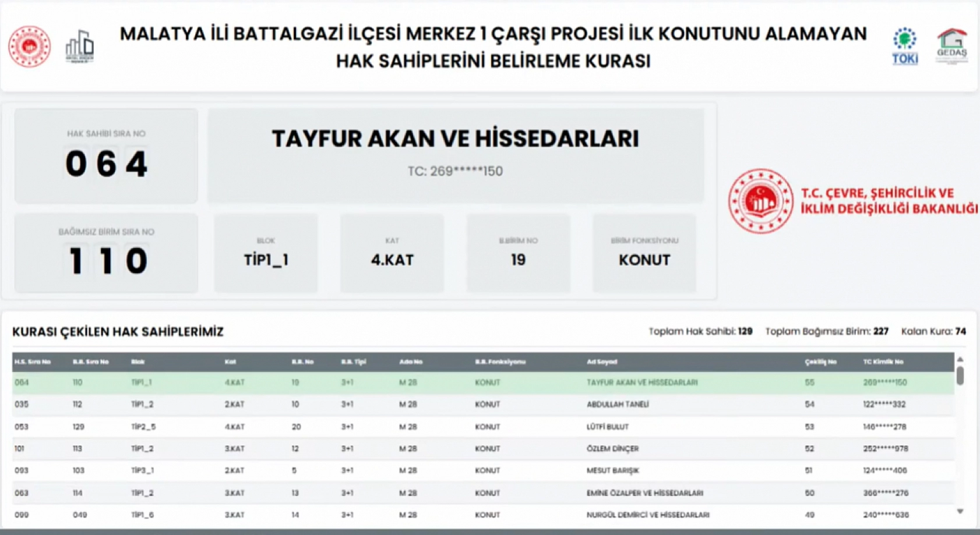Click the Bağımsız Birim Sıra No value 110
The width and height of the screenshot is (980, 535).
(x=107, y=260)
